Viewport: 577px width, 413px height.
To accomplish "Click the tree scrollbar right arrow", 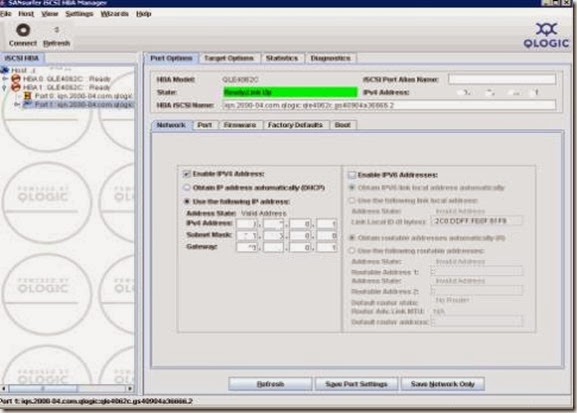I will (x=130, y=388).
